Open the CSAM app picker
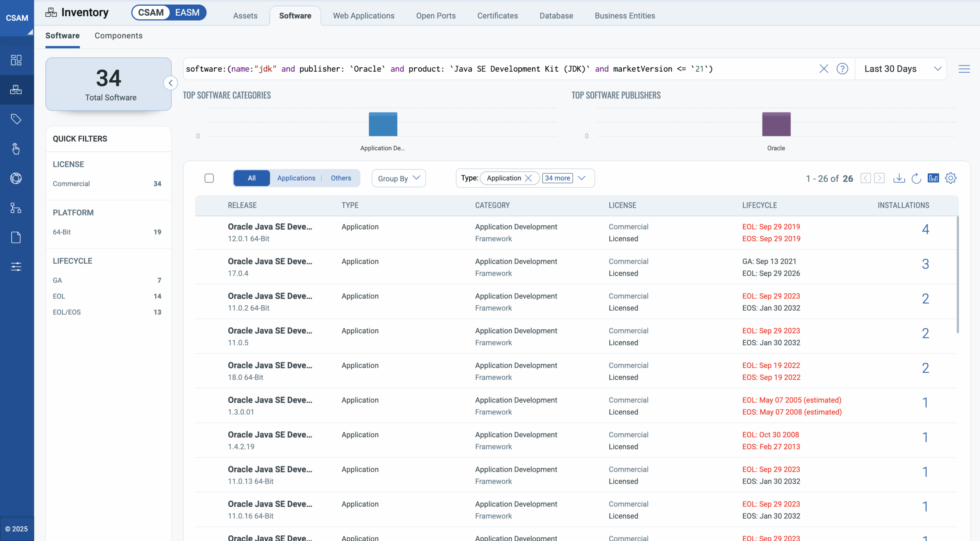 click(17, 18)
